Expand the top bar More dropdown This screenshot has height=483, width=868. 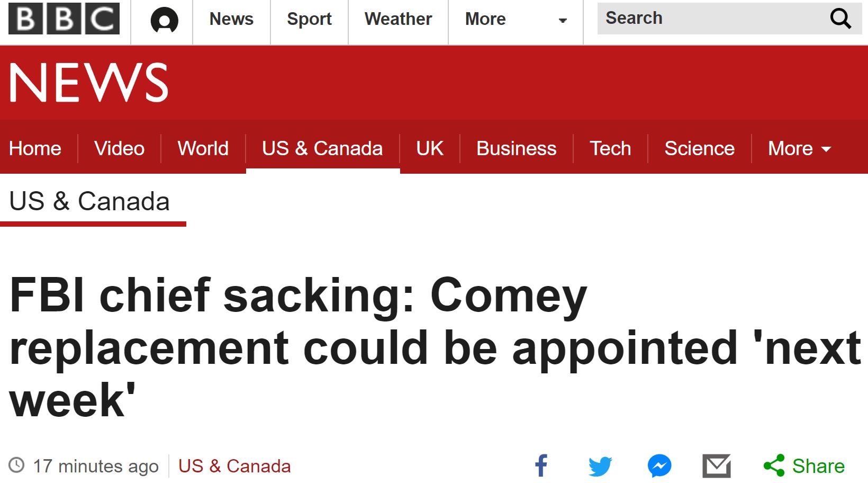515,20
